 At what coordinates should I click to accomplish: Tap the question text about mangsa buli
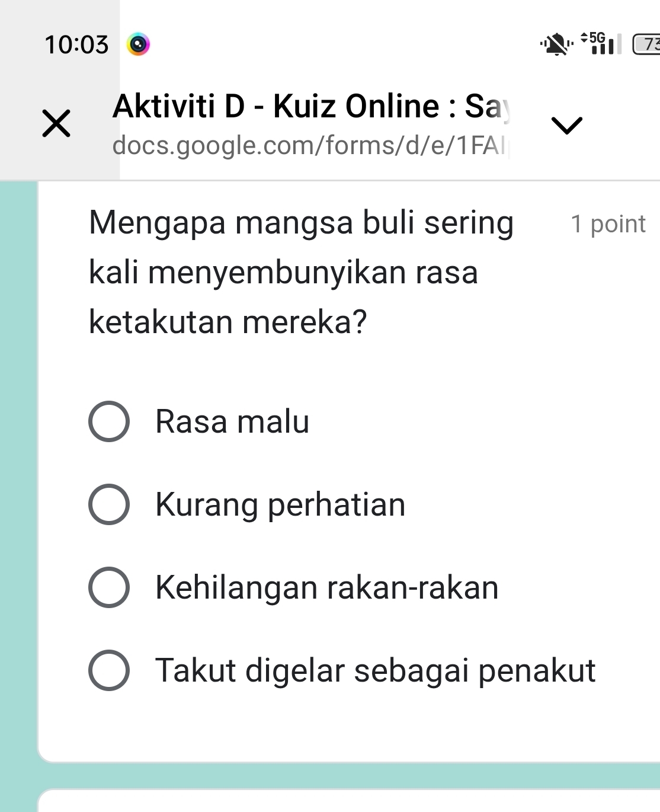[x=301, y=272]
